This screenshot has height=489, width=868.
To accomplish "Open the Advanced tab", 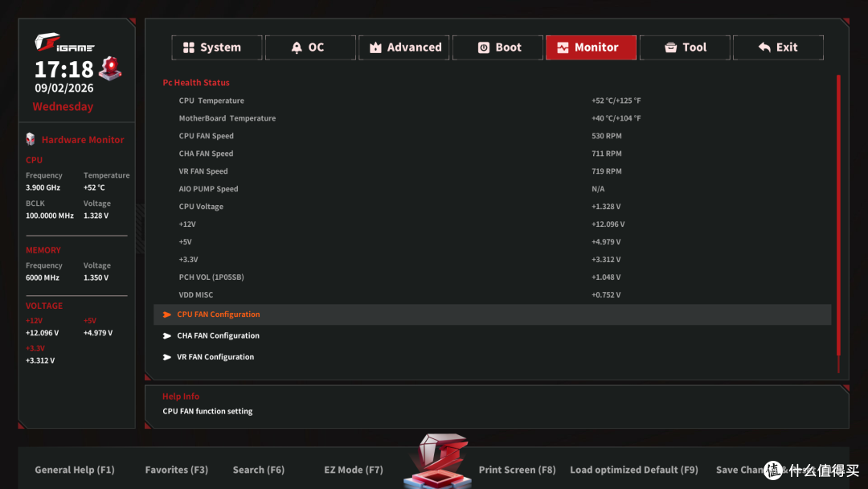I will [404, 47].
